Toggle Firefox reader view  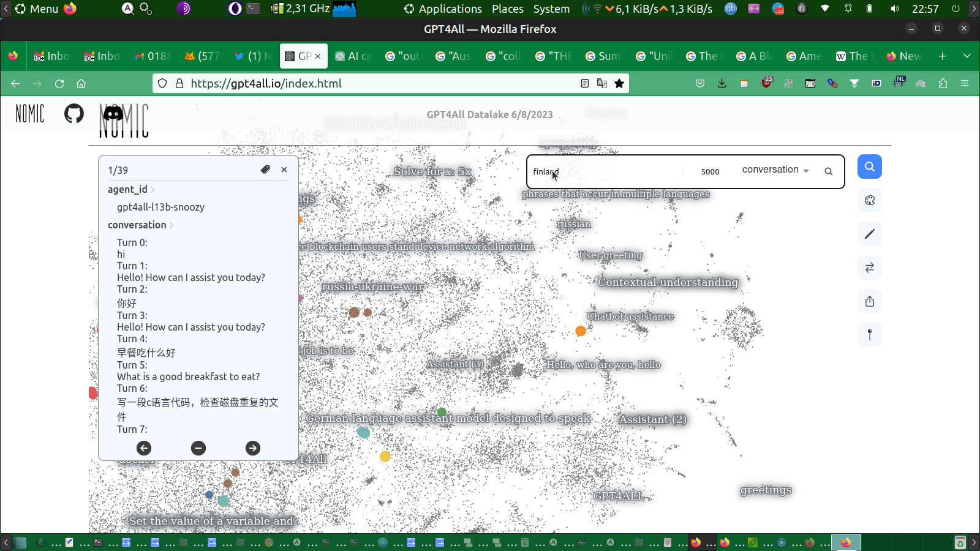pyautogui.click(x=585, y=83)
